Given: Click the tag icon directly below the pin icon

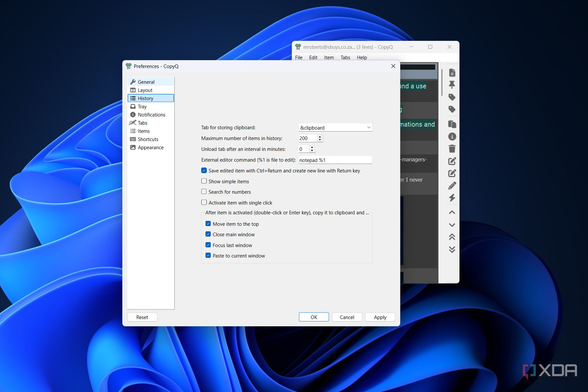Looking at the screenshot, I should click(x=452, y=97).
